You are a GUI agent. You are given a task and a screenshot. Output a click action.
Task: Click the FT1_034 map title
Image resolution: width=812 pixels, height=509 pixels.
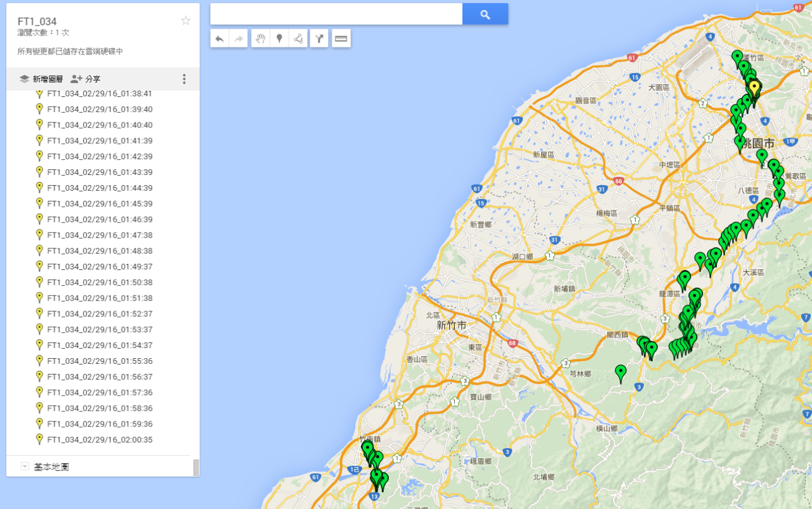pos(37,22)
